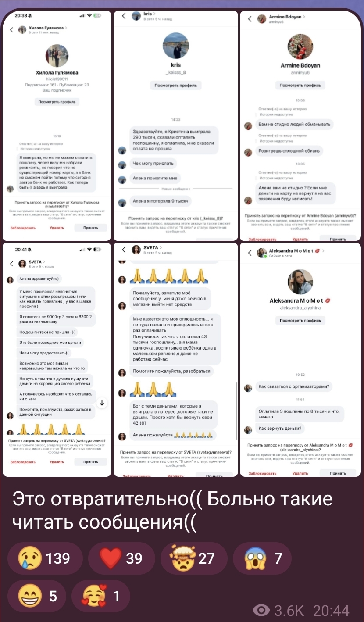Tap Посмотреть профиль under Armine Bdoyan

300,85
